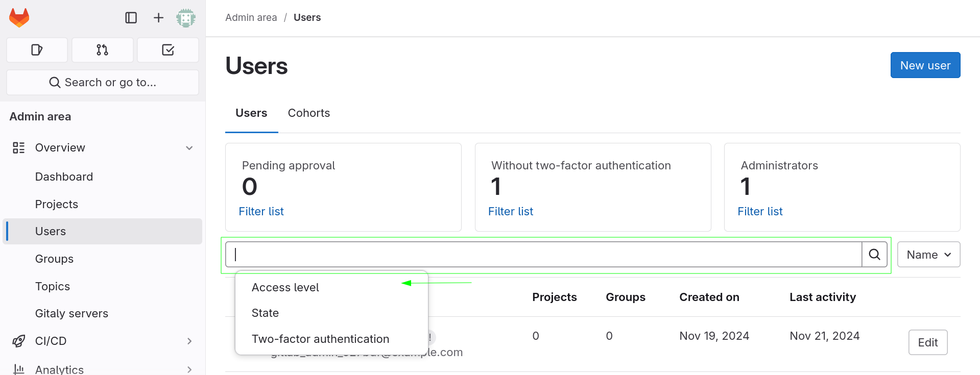The height and width of the screenshot is (375, 980).
Task: Select the Users tab
Action: point(251,113)
